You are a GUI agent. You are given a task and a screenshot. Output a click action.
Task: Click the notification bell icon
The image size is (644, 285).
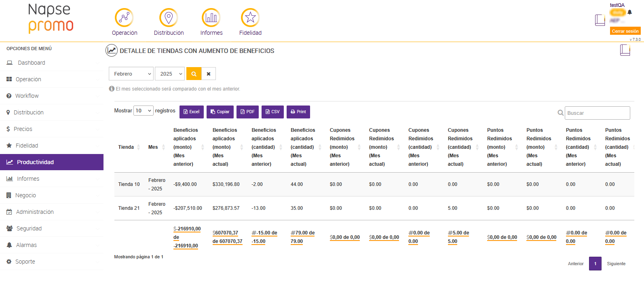pos(629,12)
